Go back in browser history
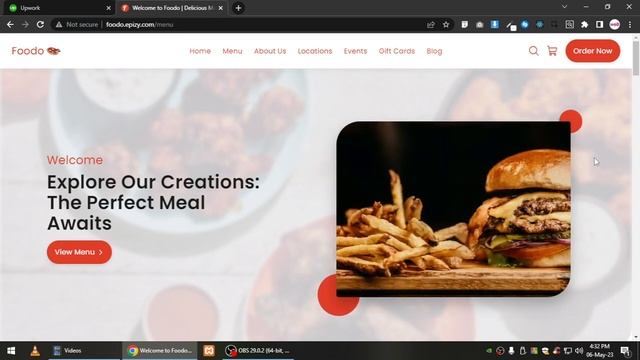Screen dimensions: 640x360 coord(10,24)
